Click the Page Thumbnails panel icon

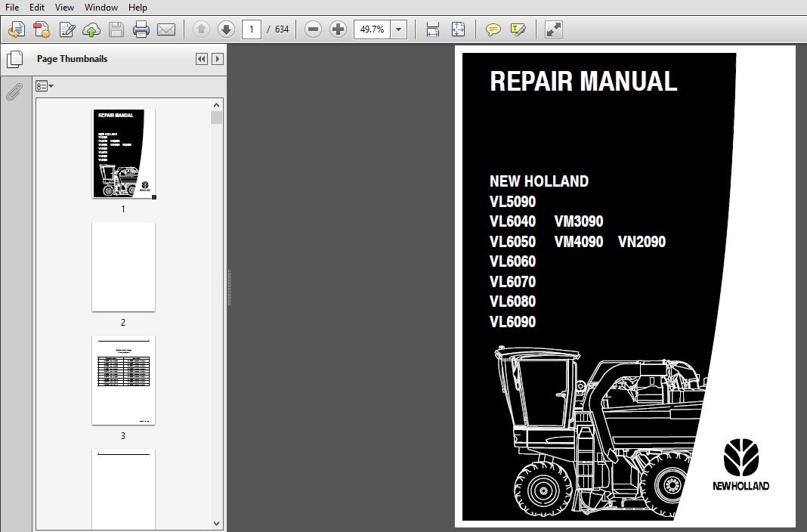[x=14, y=59]
